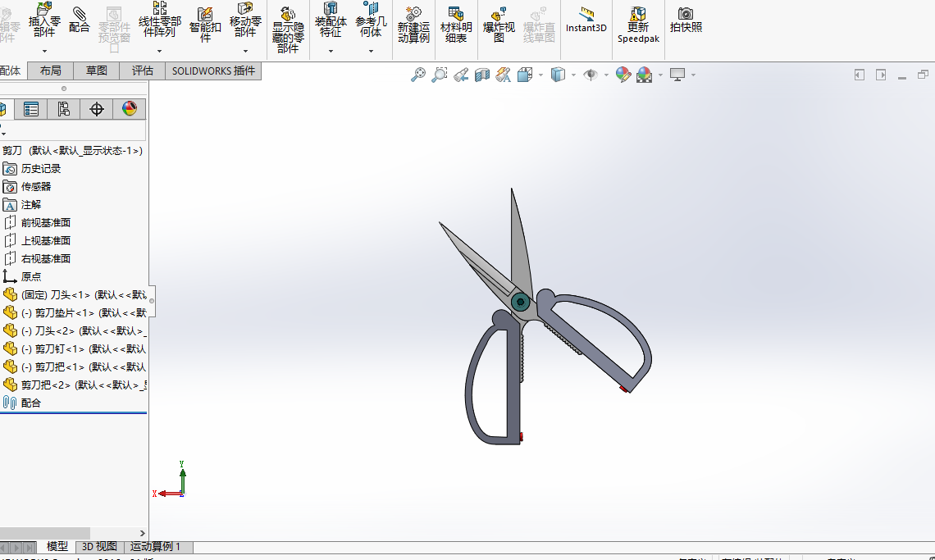Open the View Orientation dropdown arrow
Image resolution: width=935 pixels, height=560 pixels.
(x=540, y=75)
